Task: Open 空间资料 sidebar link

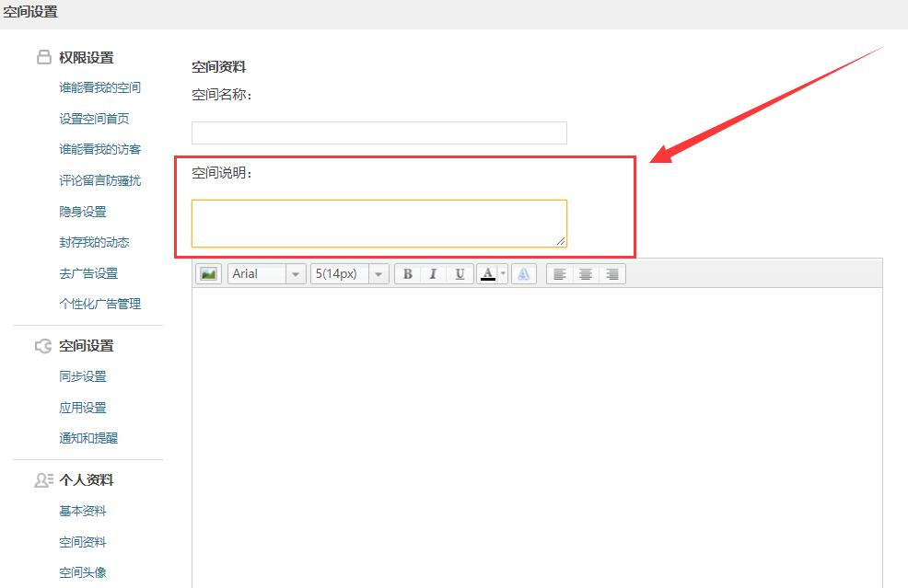Action: click(82, 542)
